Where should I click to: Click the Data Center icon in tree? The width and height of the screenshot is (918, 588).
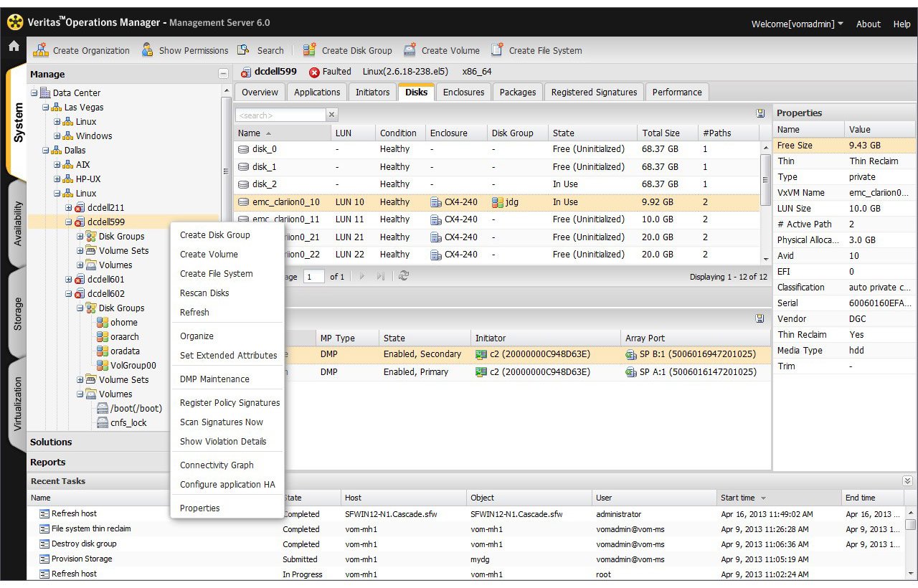(45, 93)
